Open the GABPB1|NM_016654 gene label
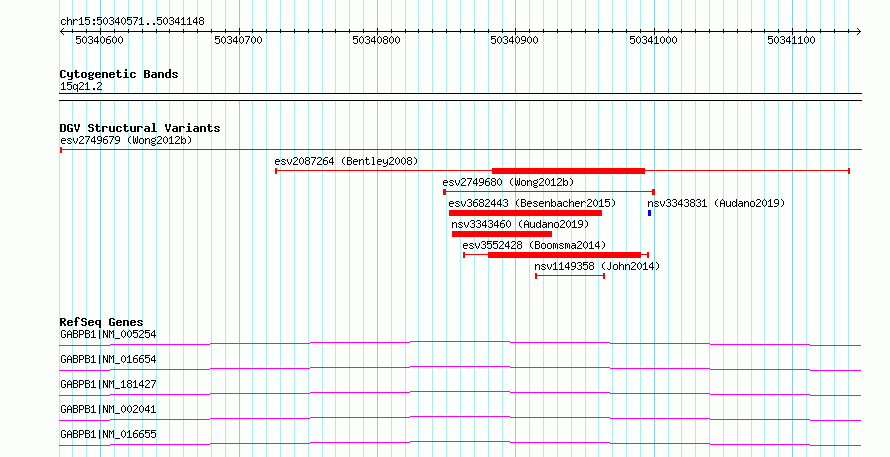Image resolution: width=890 pixels, height=457 pixels. [x=108, y=359]
